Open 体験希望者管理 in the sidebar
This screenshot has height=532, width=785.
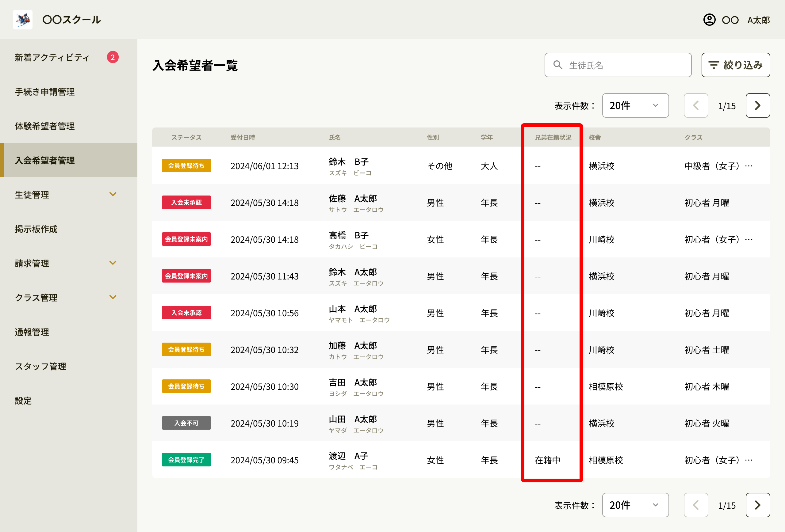tap(69, 126)
